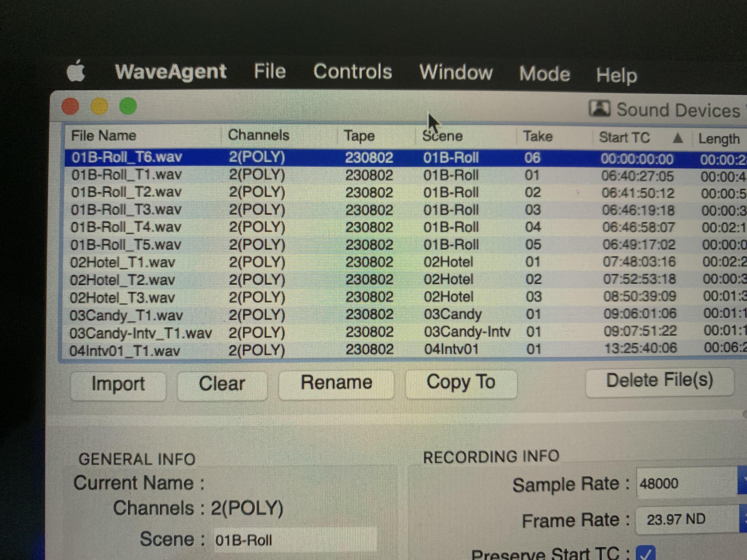Select the file 04Intv01_T1.wav
Image resolution: width=747 pixels, height=560 pixels.
click(x=125, y=351)
